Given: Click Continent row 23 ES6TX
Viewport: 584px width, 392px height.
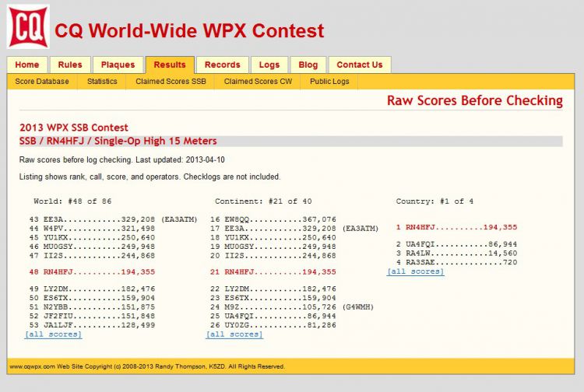Looking at the screenshot, I should [273, 298].
